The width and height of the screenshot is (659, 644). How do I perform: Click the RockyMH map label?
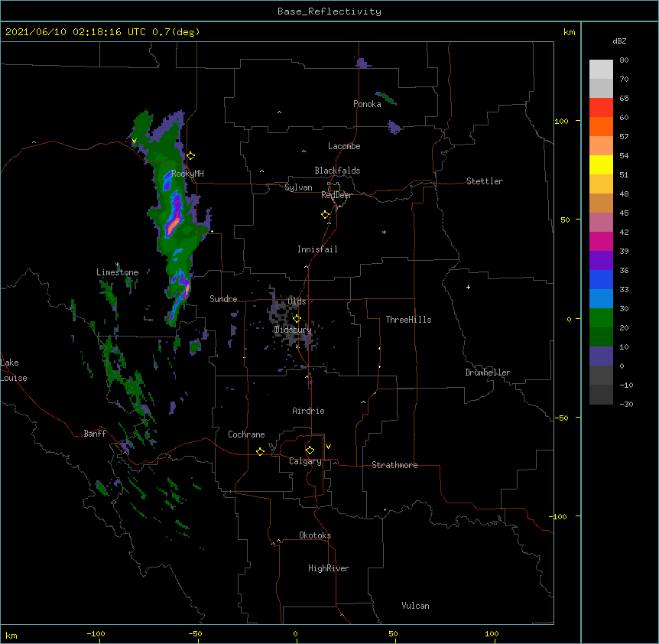(187, 174)
